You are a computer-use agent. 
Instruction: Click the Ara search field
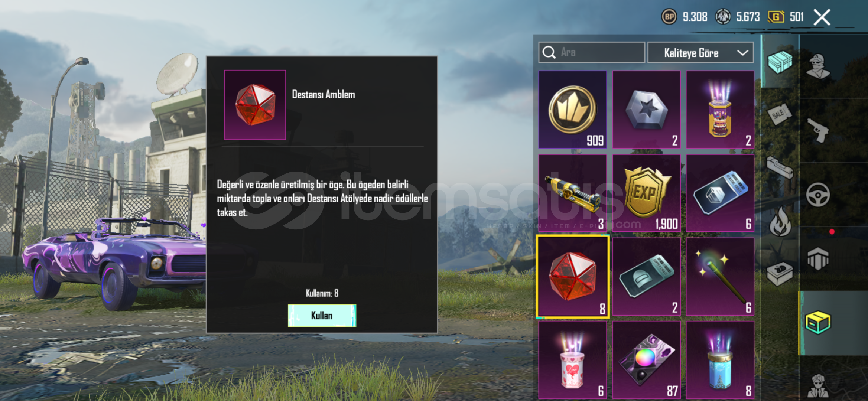(591, 52)
